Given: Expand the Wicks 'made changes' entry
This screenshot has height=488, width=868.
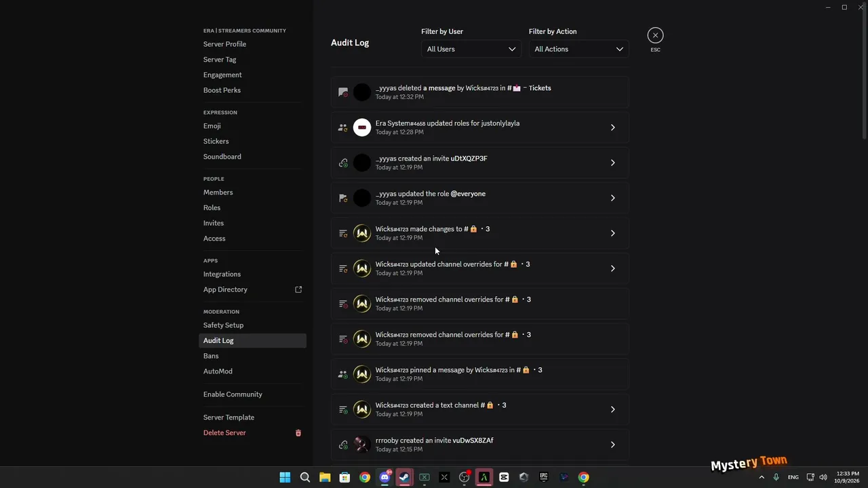Looking at the screenshot, I should [612, 233].
